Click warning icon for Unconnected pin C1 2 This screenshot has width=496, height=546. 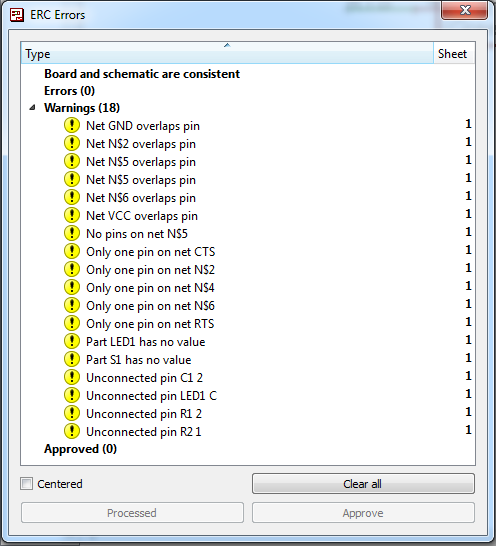click(x=72, y=377)
